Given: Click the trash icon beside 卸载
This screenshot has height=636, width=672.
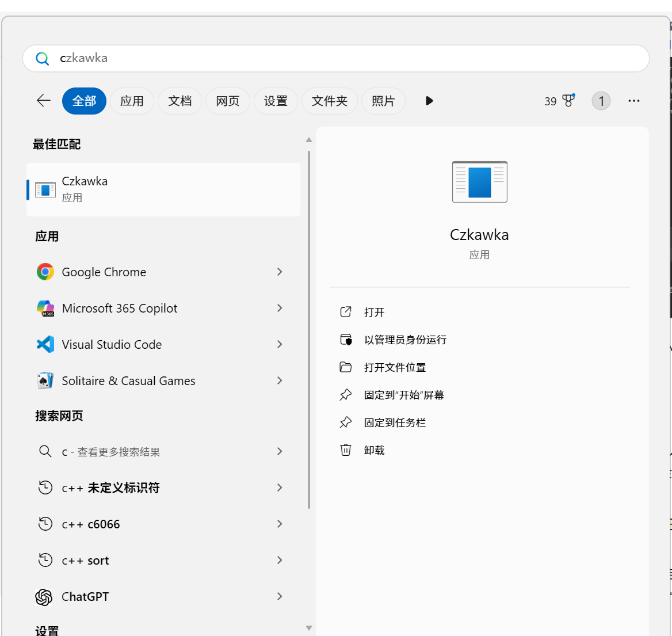Looking at the screenshot, I should [345, 450].
